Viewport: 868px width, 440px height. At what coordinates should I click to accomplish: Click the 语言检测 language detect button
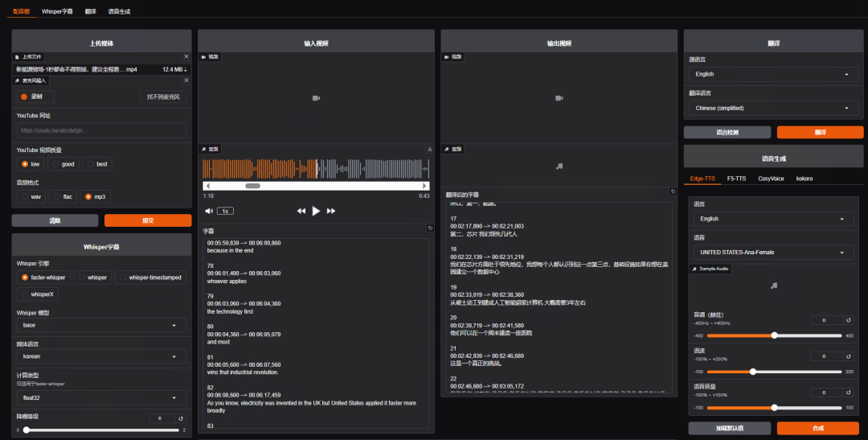(727, 133)
